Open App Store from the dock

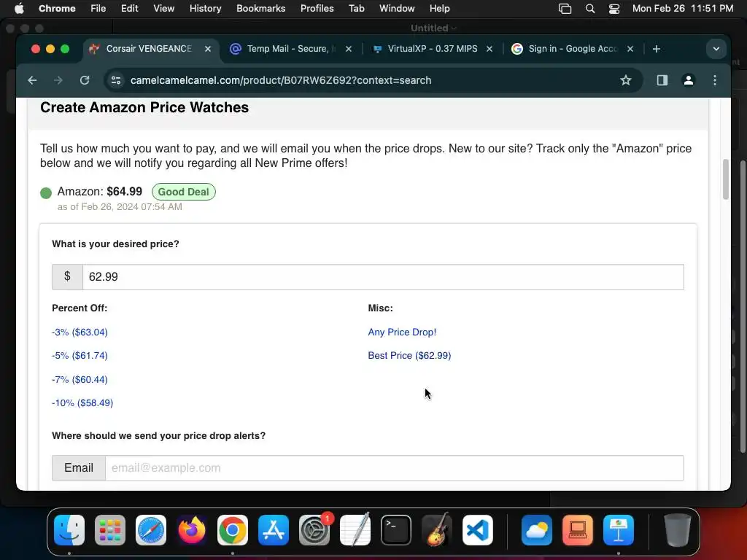274,530
